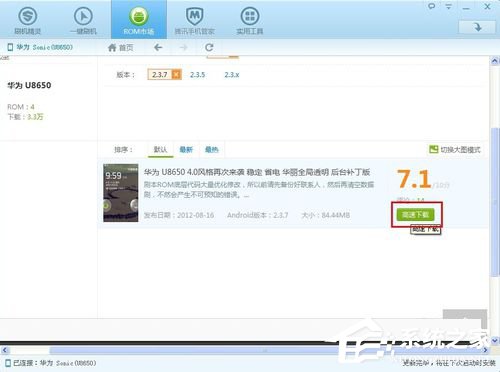500x372 pixels.
Task: Sort ROM list by 最新 newest
Action: point(186,149)
